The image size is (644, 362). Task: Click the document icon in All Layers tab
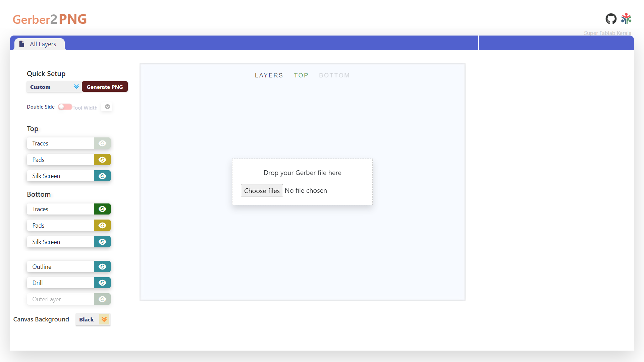pyautogui.click(x=22, y=44)
